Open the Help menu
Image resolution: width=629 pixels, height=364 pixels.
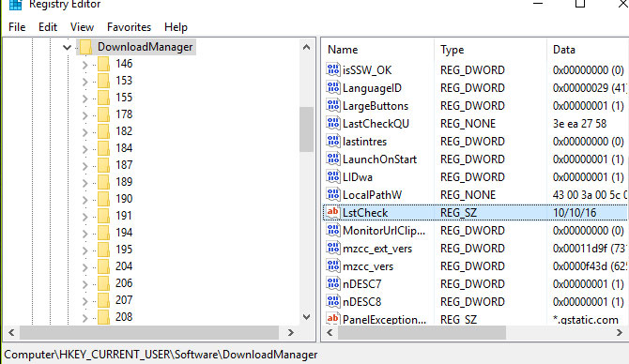[x=176, y=27]
